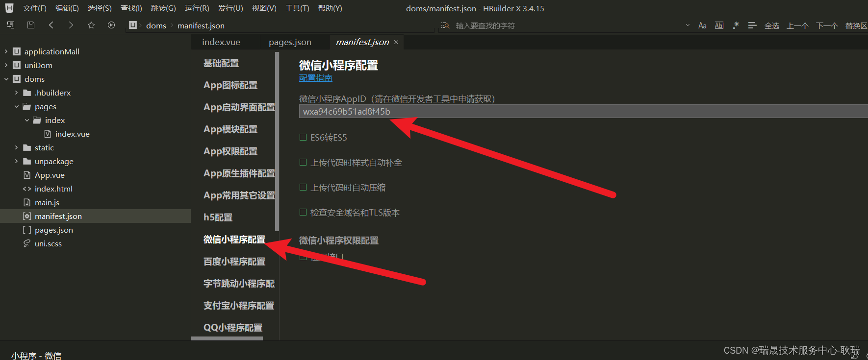The width and height of the screenshot is (868, 360).
Task: Open search history dropdown arrow
Action: point(688,25)
